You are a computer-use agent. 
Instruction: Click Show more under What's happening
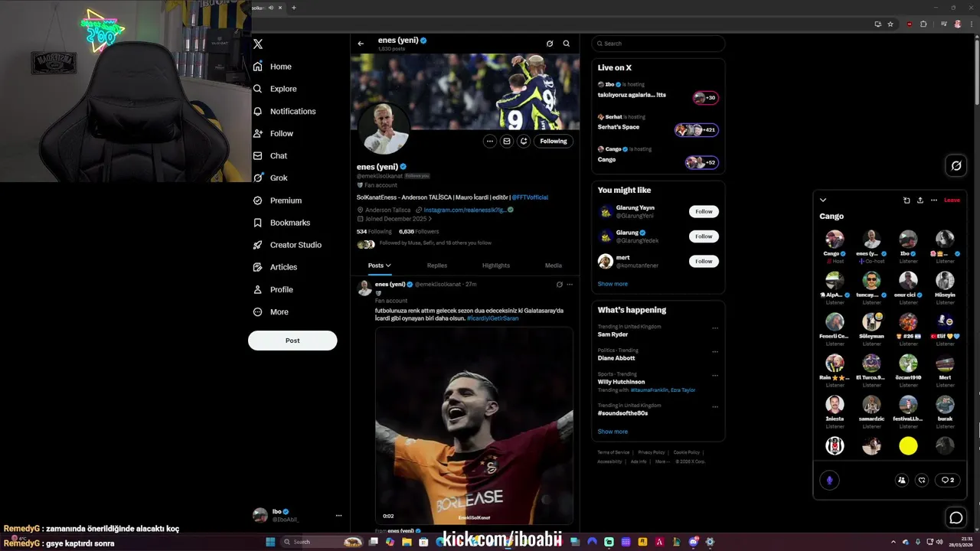pyautogui.click(x=612, y=432)
